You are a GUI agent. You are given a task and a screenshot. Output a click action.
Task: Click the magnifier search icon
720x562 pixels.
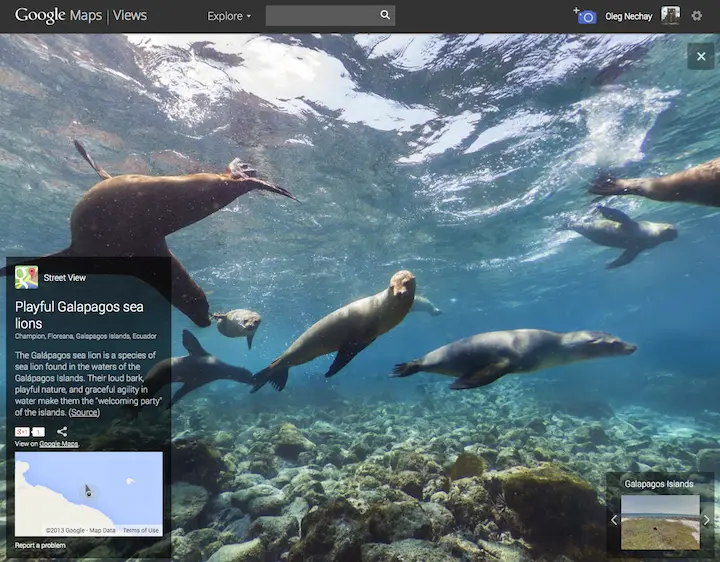[385, 15]
